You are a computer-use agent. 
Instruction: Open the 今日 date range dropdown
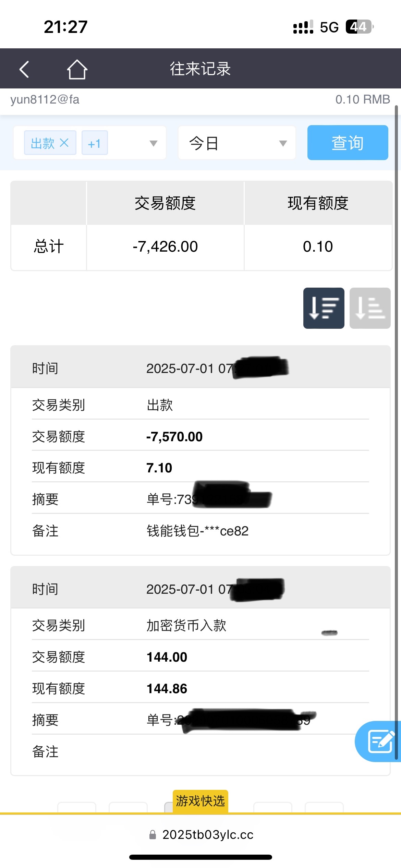click(x=237, y=143)
